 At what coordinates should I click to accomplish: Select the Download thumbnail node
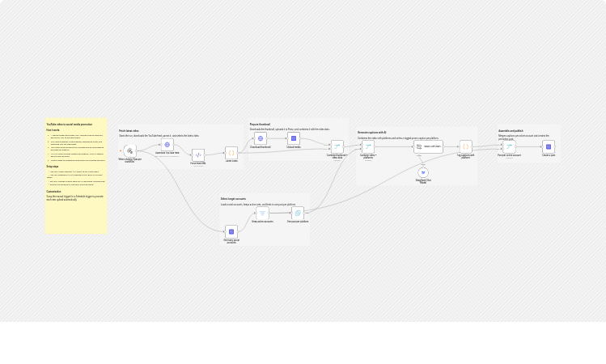click(260, 138)
